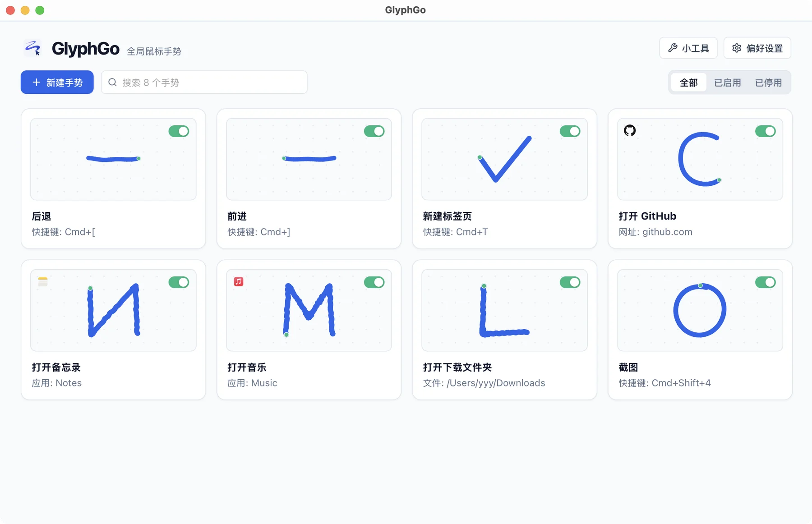The image size is (812, 524).
Task: Turn off the 新建标签页 gesture switch
Action: [x=570, y=131]
